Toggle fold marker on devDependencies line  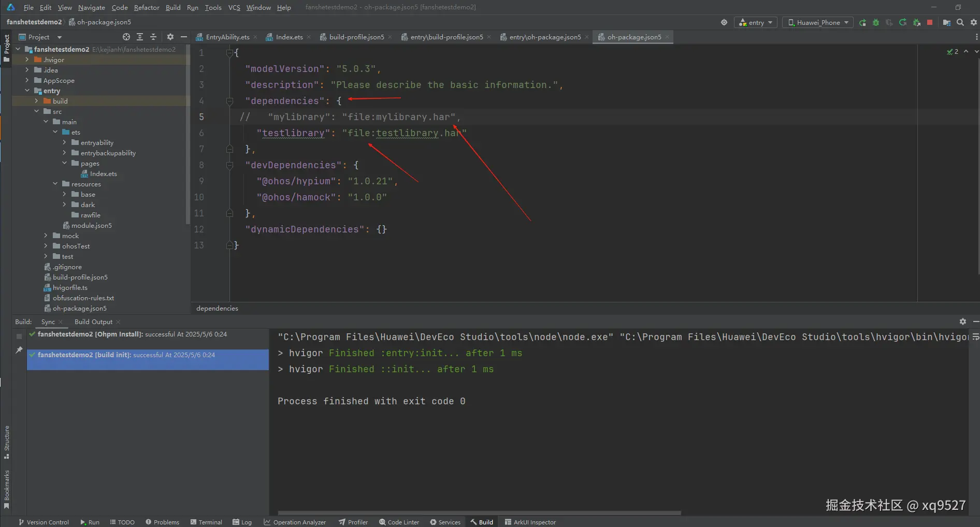pyautogui.click(x=229, y=165)
